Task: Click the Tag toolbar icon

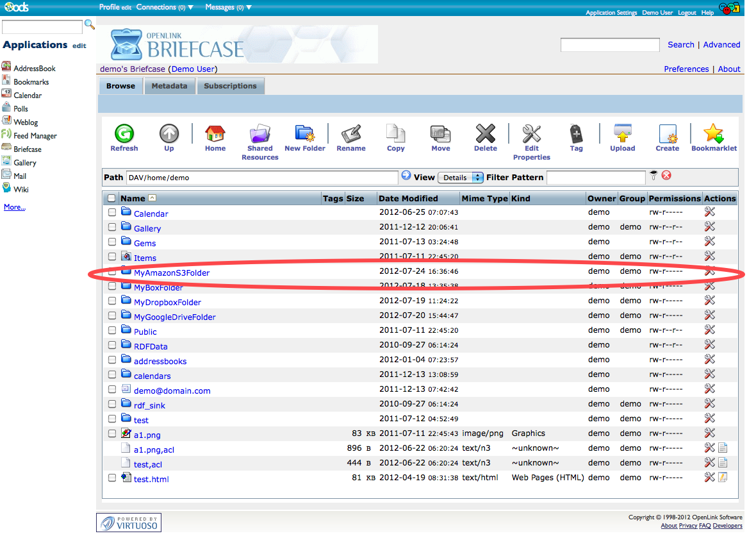Action: click(576, 134)
